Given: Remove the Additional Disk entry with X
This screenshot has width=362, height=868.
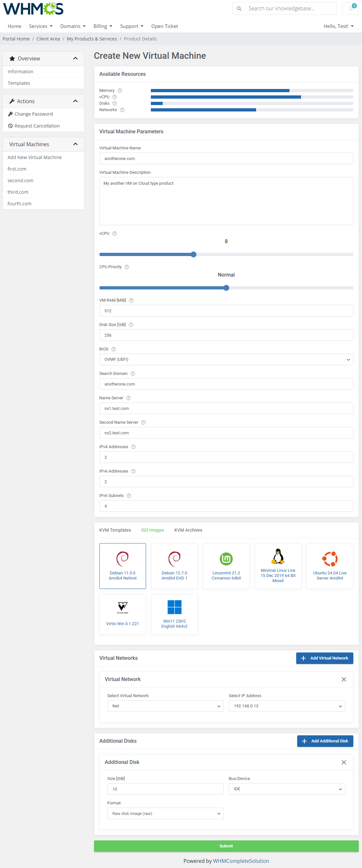Looking at the screenshot, I should [344, 762].
